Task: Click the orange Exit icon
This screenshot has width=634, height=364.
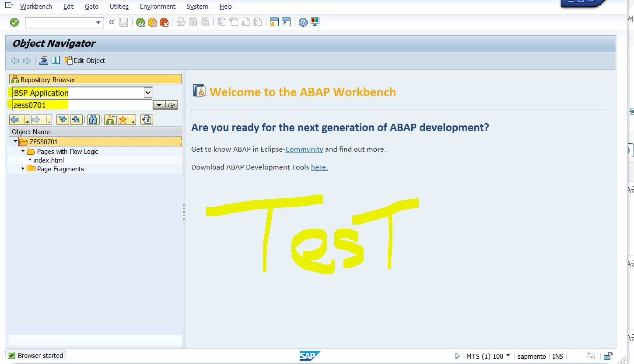Action: pyautogui.click(x=152, y=22)
